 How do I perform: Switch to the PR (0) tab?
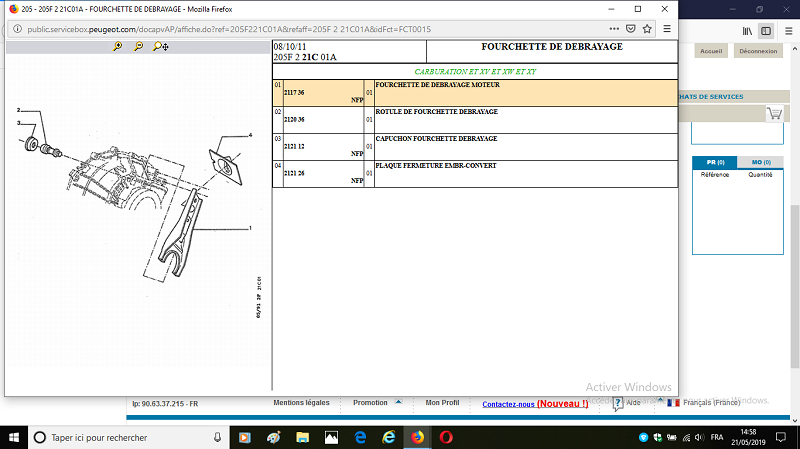pyautogui.click(x=715, y=162)
